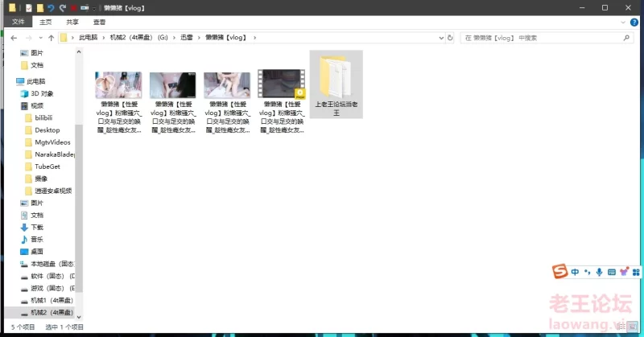Click the magnifier search icon
This screenshot has height=337, width=644.
[x=626, y=38]
